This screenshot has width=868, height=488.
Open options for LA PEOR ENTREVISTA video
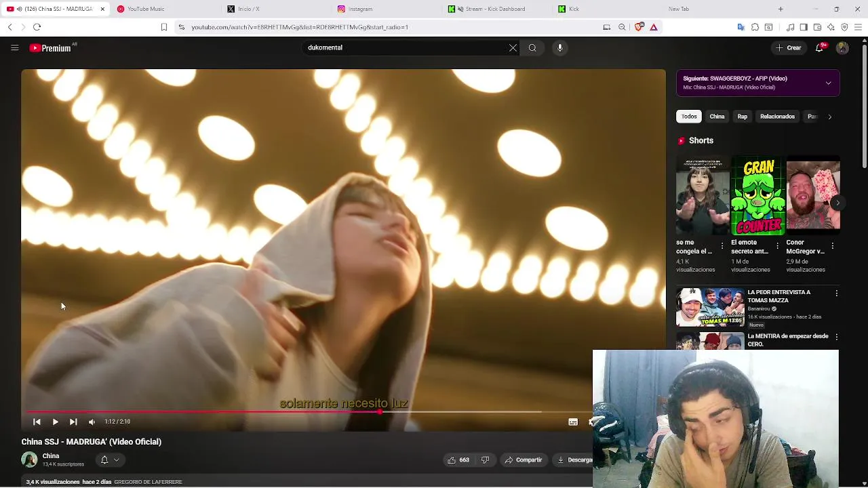point(836,293)
